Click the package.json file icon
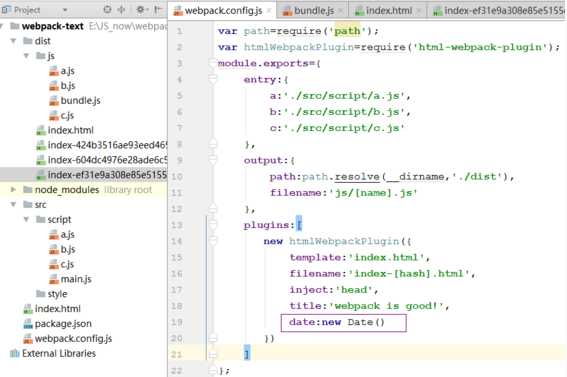 point(28,324)
